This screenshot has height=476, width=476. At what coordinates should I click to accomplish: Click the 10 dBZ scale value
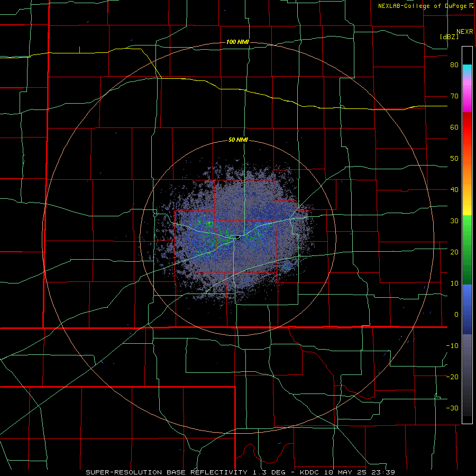pyautogui.click(x=454, y=283)
